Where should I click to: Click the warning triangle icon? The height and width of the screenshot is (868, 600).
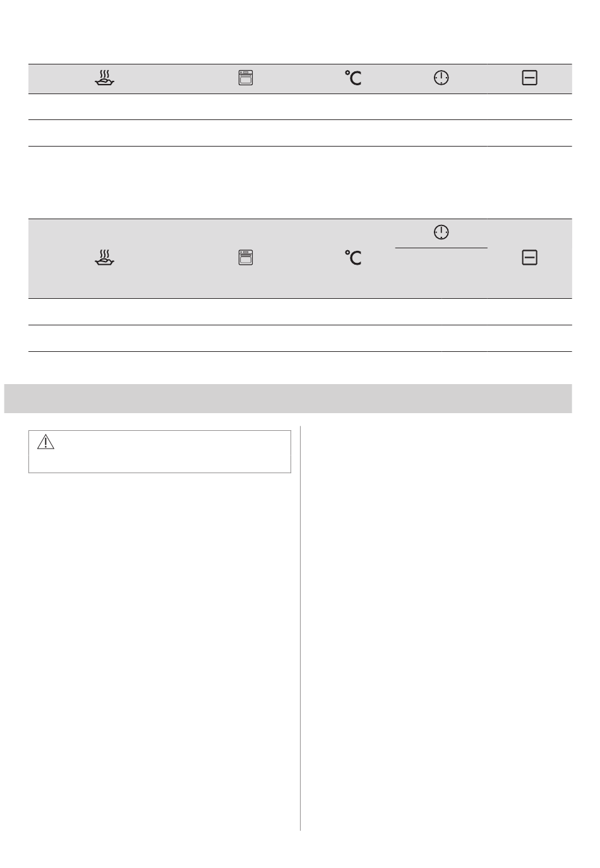(46, 442)
